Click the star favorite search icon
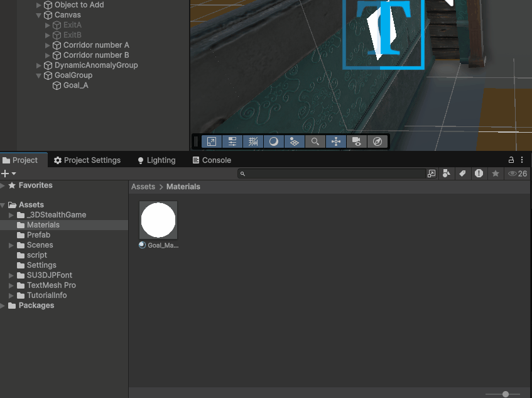The image size is (532, 398). pyautogui.click(x=496, y=174)
